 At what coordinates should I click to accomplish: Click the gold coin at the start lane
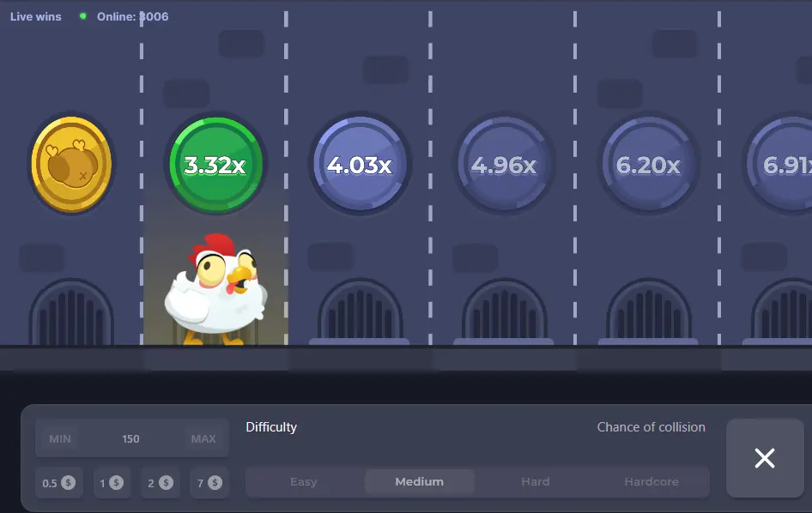pos(71,164)
